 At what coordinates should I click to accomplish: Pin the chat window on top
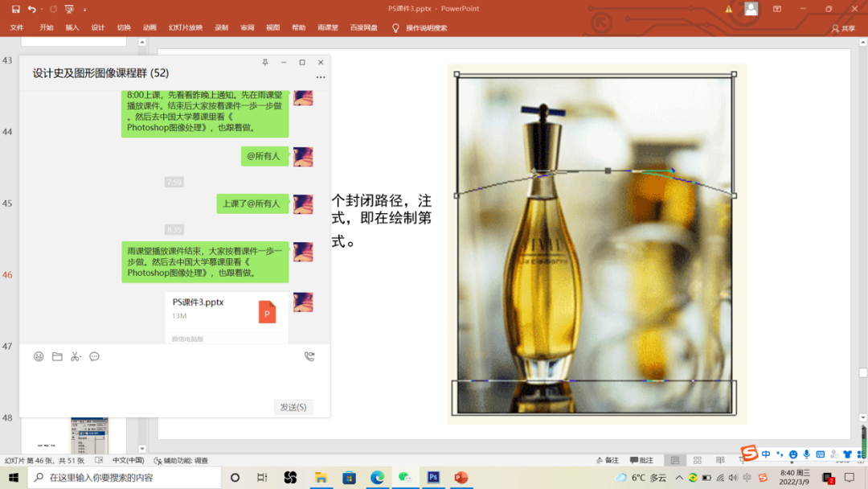265,62
